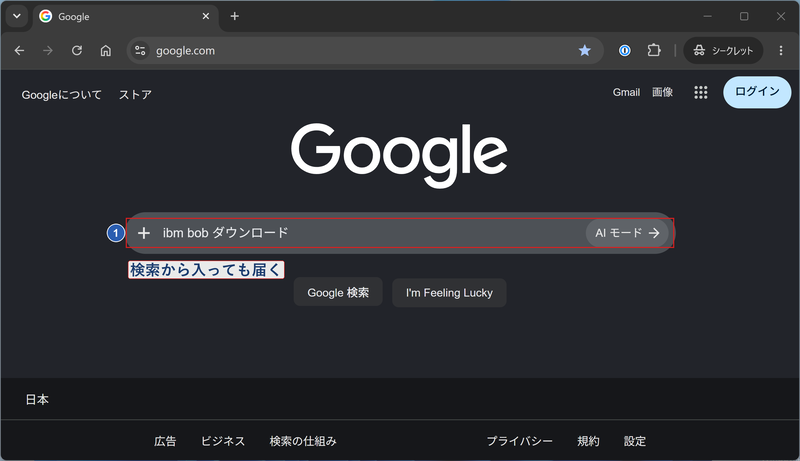Click the ログイン button
Image resolution: width=800 pixels, height=461 pixels.
pos(757,92)
